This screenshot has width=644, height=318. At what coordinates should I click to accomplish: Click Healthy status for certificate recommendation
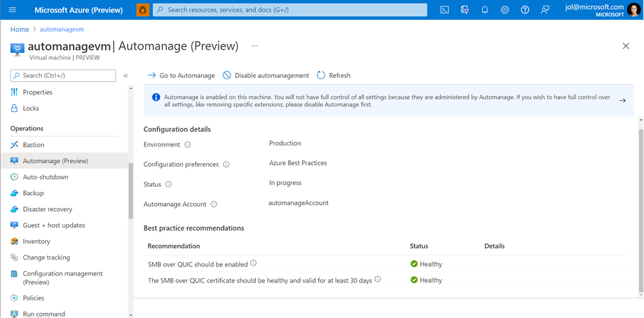(x=426, y=280)
